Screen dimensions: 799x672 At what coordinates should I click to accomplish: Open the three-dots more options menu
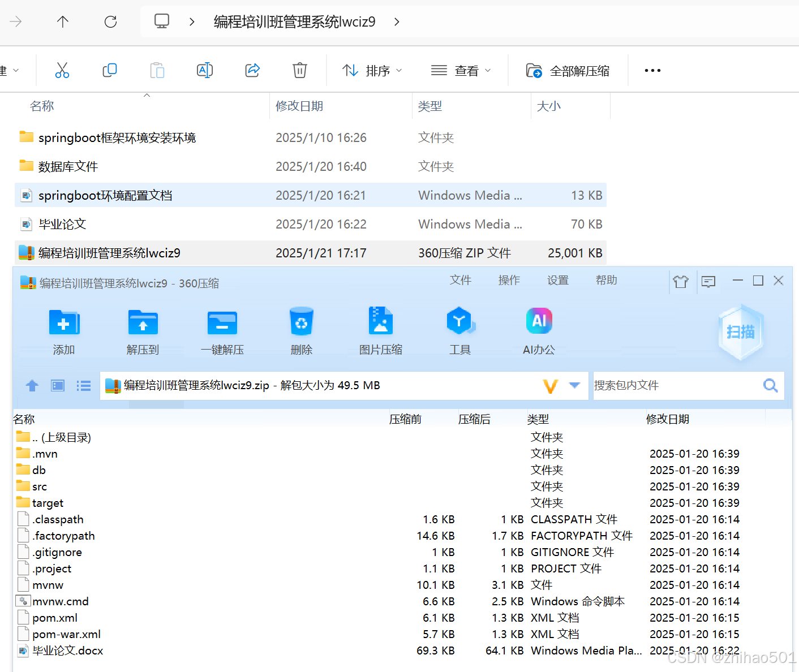click(x=652, y=70)
